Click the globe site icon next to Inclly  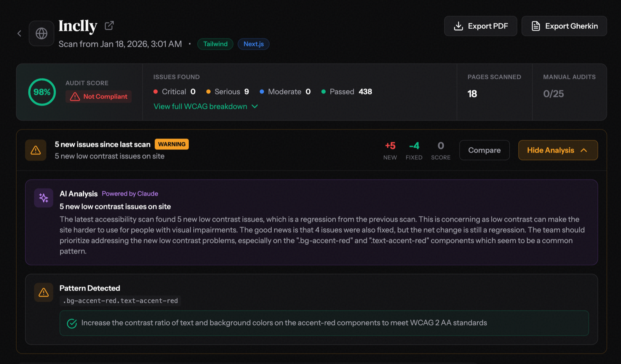pyautogui.click(x=41, y=33)
